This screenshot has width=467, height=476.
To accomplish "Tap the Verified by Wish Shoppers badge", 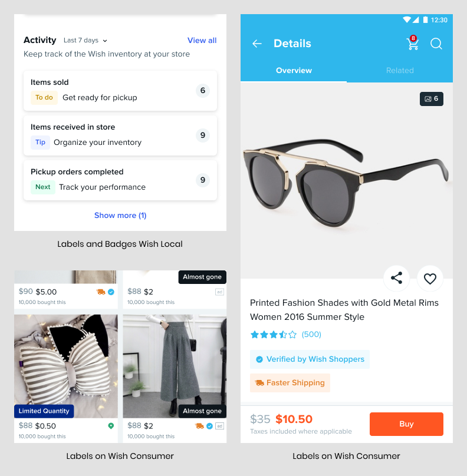I will [310, 359].
